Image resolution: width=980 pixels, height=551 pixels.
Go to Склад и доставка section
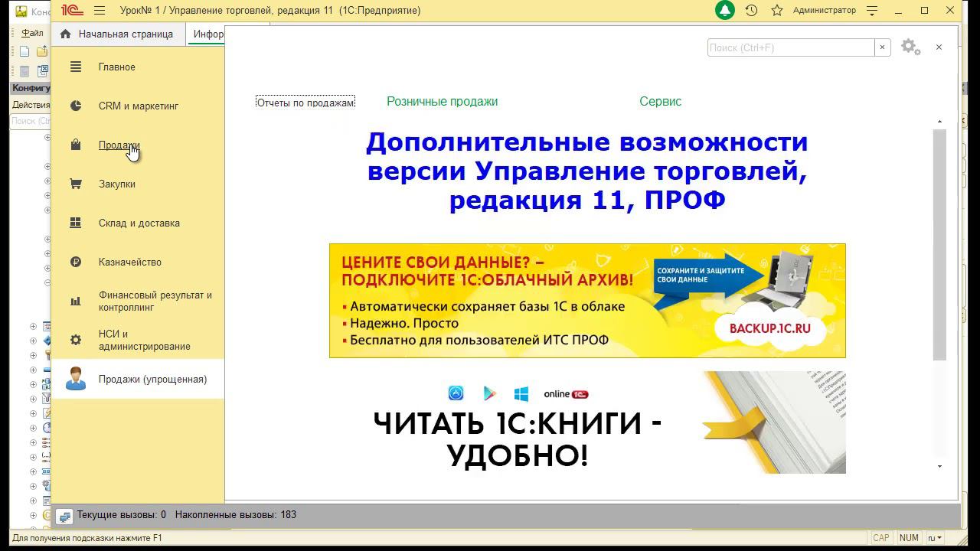click(x=138, y=223)
